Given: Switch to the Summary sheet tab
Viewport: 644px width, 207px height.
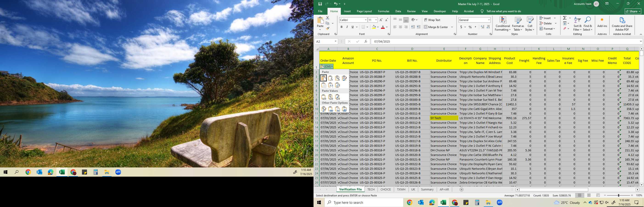Looking at the screenshot, I should [x=427, y=190].
